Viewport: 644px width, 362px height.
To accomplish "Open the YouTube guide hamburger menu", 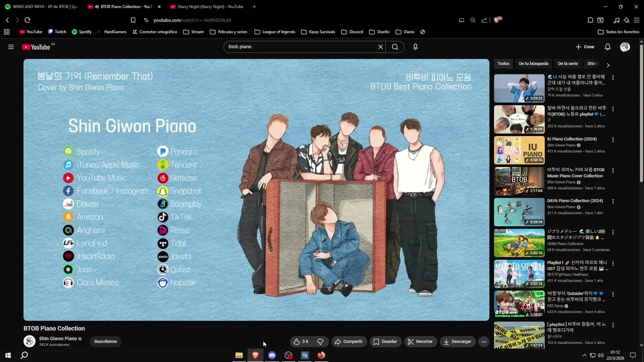I will pos(11,47).
